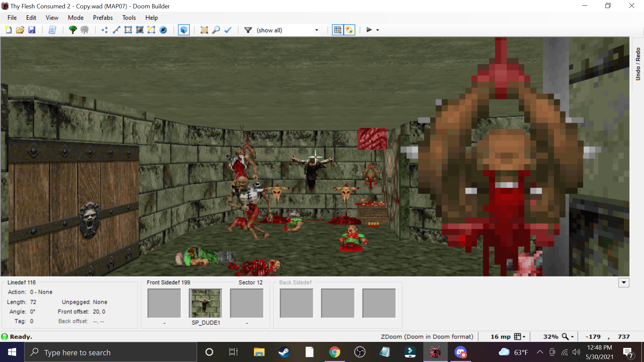Open the notification center icon
The height and width of the screenshot is (362, 644).
pyautogui.click(x=628, y=352)
